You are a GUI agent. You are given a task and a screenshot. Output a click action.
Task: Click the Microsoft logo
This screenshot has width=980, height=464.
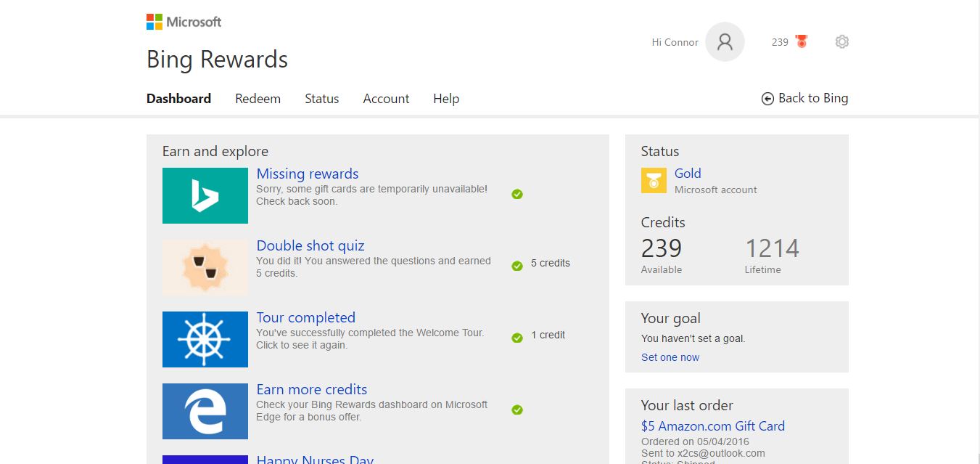pos(184,21)
